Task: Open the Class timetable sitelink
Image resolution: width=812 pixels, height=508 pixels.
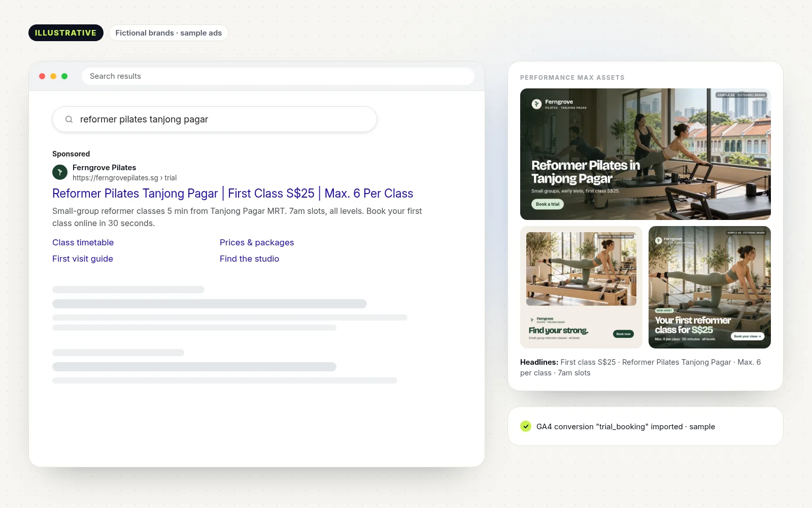Action: (x=83, y=242)
